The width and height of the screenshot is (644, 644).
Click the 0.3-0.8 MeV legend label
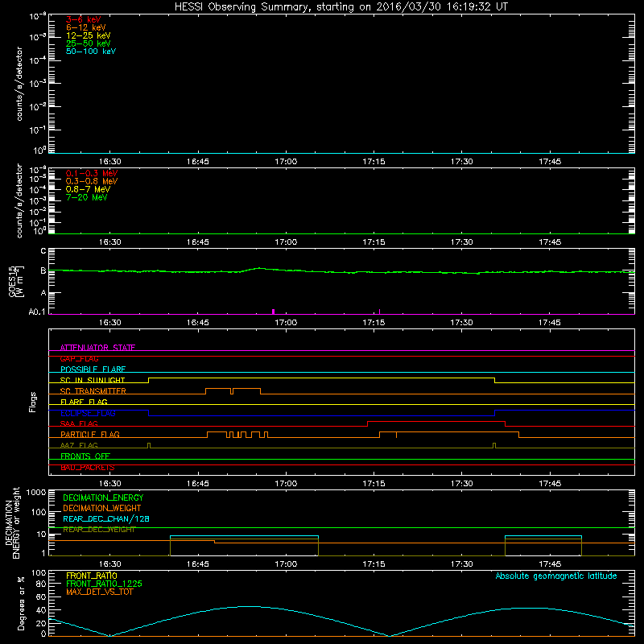(x=92, y=181)
